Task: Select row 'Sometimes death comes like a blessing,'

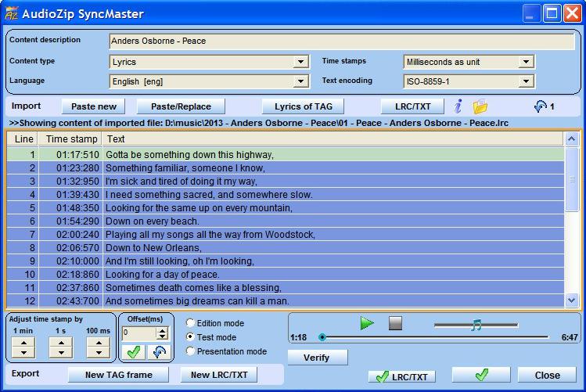Action: [x=286, y=288]
